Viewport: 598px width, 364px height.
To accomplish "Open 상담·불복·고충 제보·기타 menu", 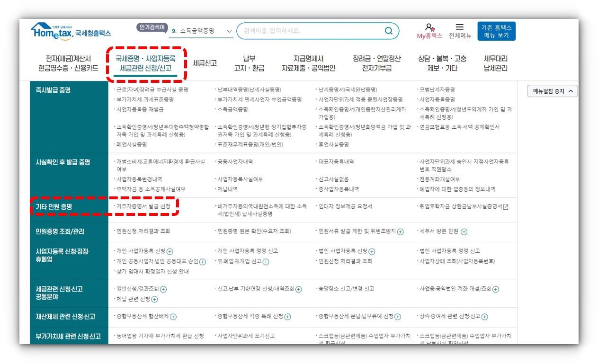I will pyautogui.click(x=442, y=63).
